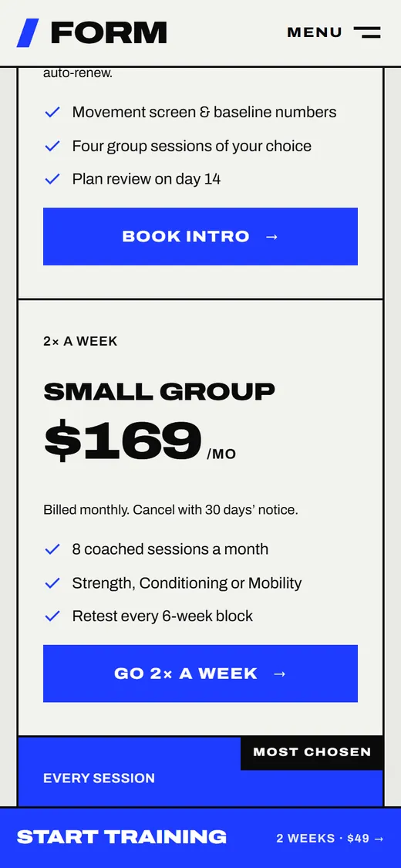Click checkmark beside Strength, Conditioning or Mobility
401x868 pixels.
(52, 583)
